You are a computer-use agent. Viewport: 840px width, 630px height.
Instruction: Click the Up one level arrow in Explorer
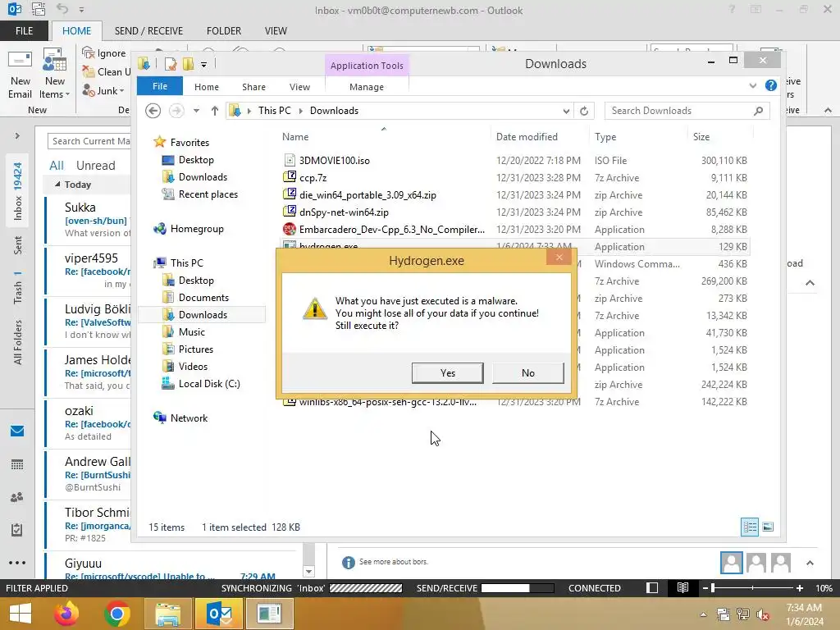coord(215,111)
